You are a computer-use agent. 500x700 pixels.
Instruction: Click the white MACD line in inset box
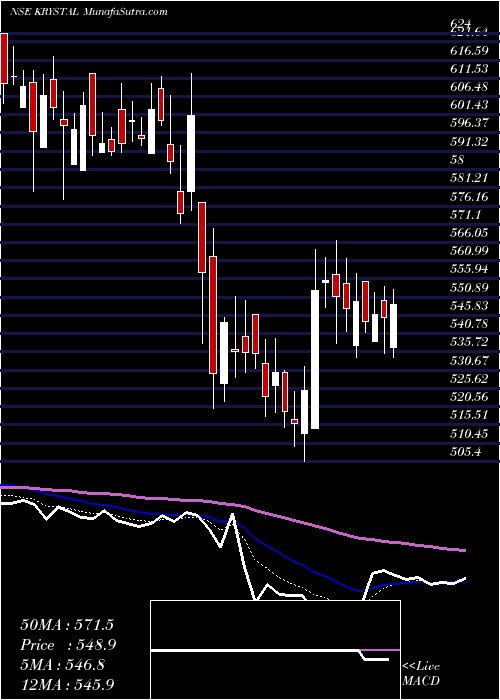pyautogui.click(x=270, y=652)
